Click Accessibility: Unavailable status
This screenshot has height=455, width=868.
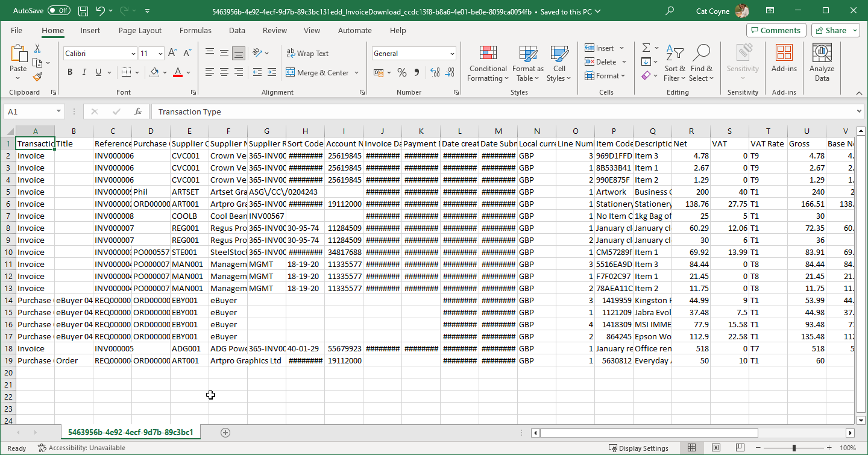click(x=81, y=448)
